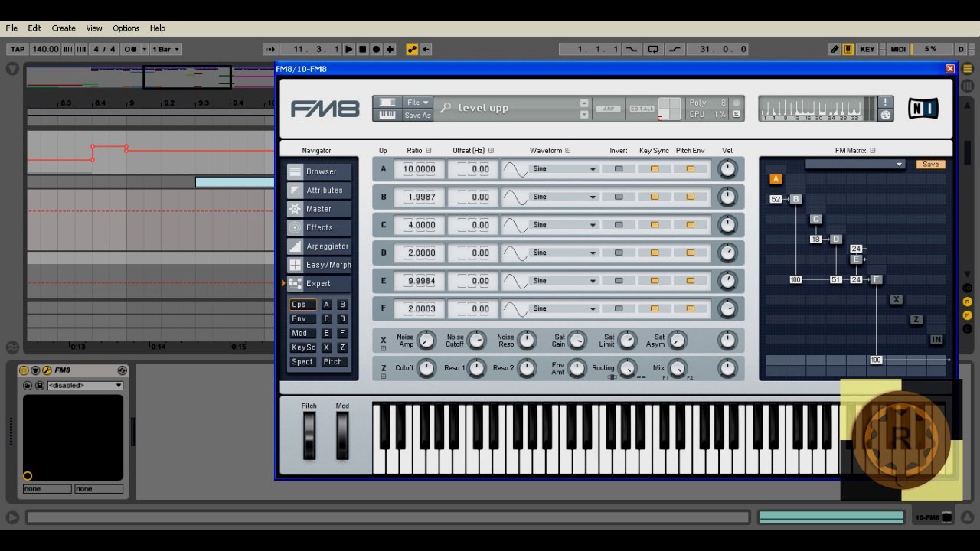
Task: Click the FM8 preset search magnifier icon
Action: 446,108
